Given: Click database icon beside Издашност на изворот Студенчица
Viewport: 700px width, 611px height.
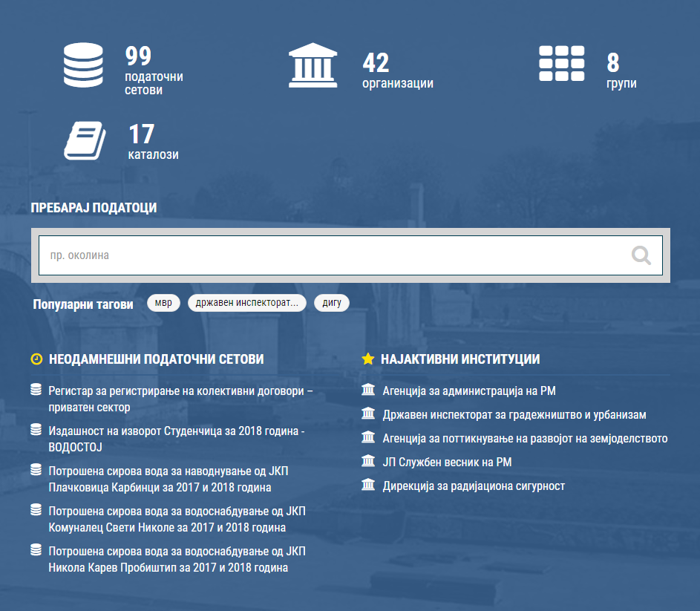Looking at the screenshot, I should [x=36, y=430].
